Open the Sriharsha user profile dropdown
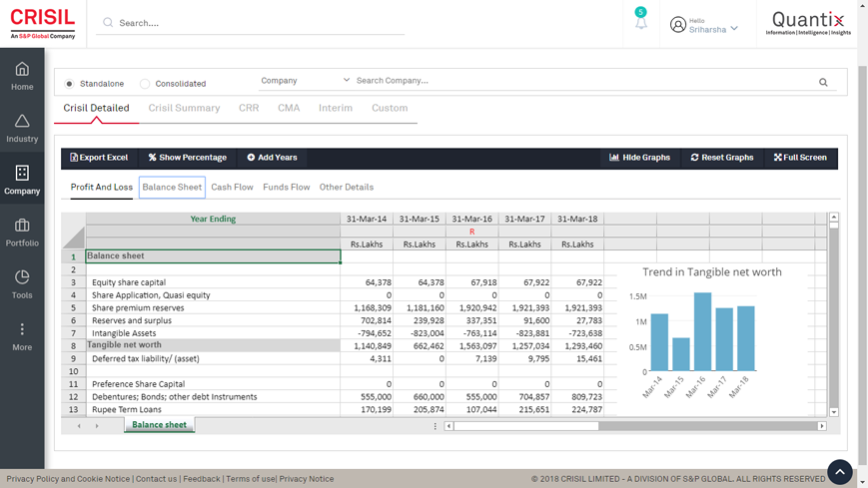The image size is (868, 488). (705, 26)
